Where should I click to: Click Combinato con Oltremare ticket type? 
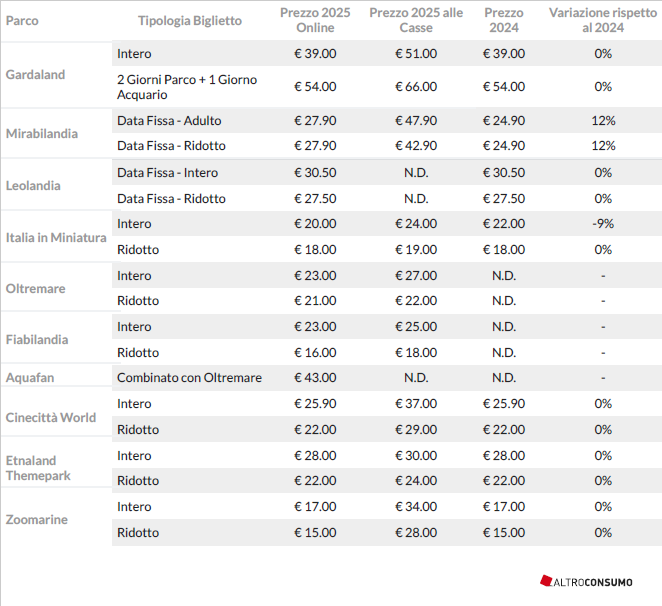point(189,378)
